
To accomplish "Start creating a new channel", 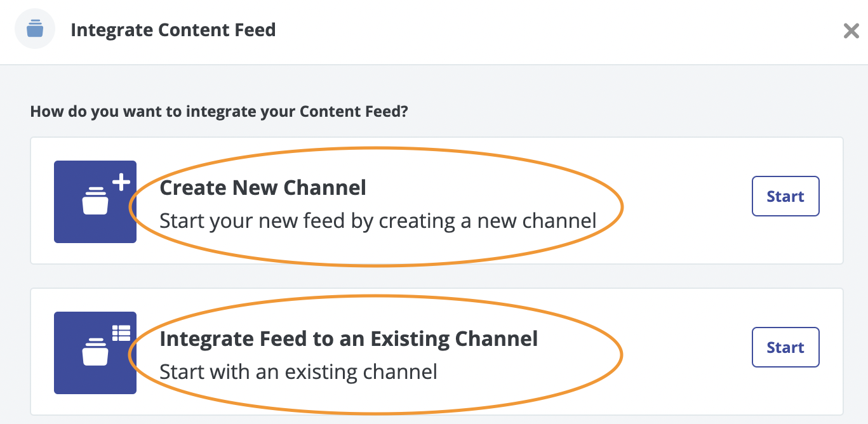I will [785, 196].
